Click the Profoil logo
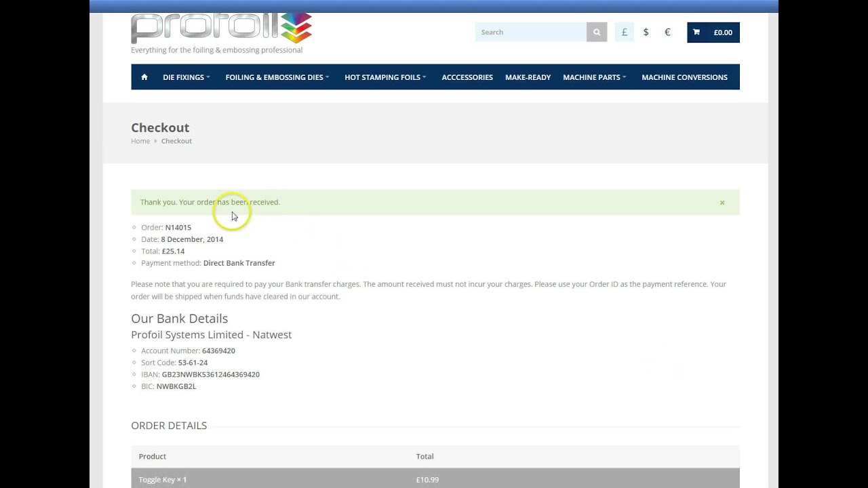868x488 pixels. (x=221, y=28)
